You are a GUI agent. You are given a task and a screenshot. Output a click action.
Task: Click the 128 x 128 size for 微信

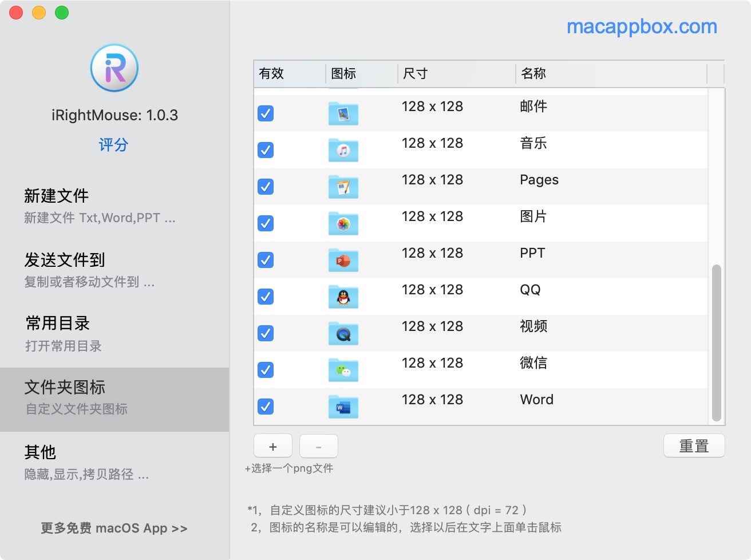pyautogui.click(x=432, y=363)
